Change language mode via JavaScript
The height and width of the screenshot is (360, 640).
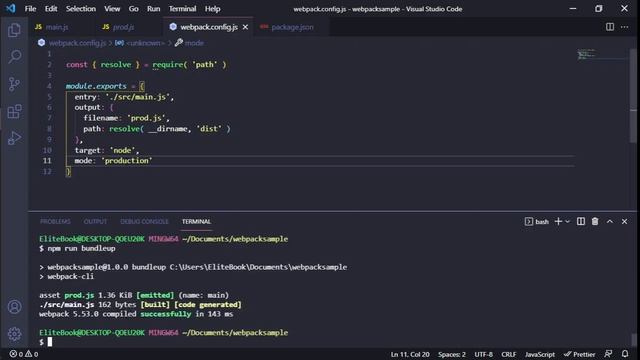(x=540, y=354)
